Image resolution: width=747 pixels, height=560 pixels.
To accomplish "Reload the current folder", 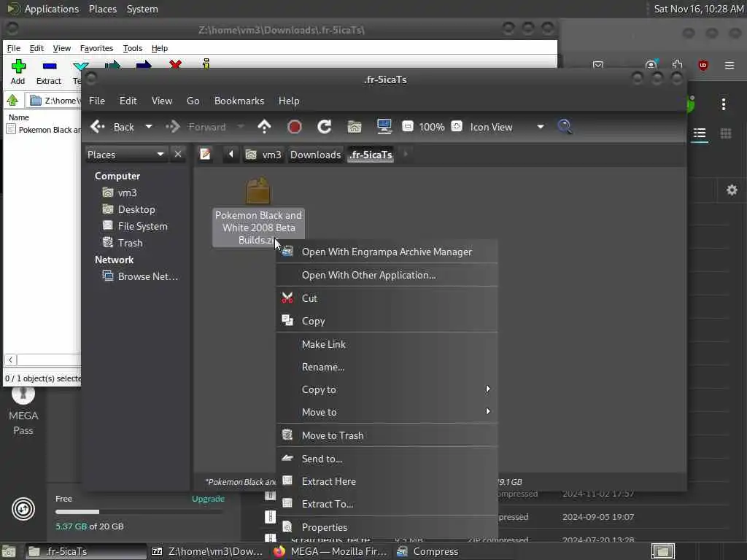I will coord(325,127).
